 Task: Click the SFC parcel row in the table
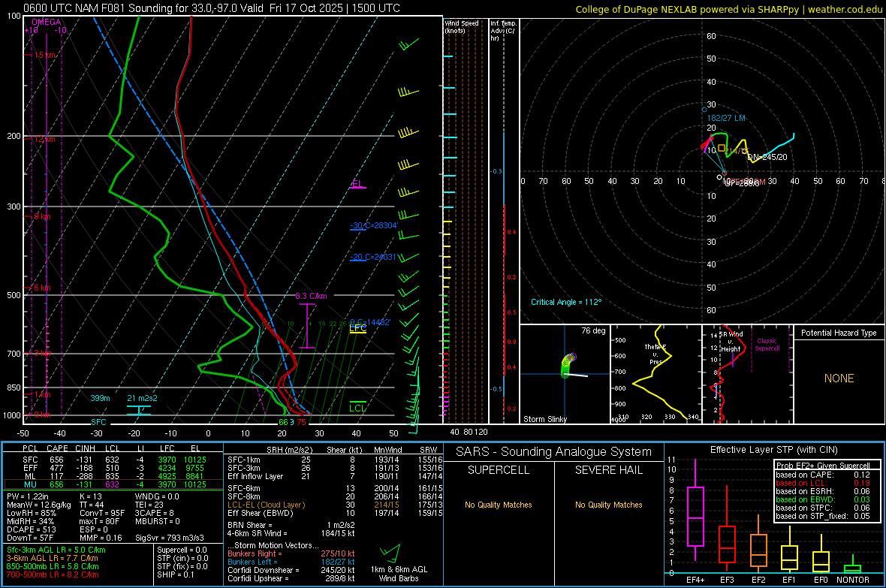click(115, 460)
